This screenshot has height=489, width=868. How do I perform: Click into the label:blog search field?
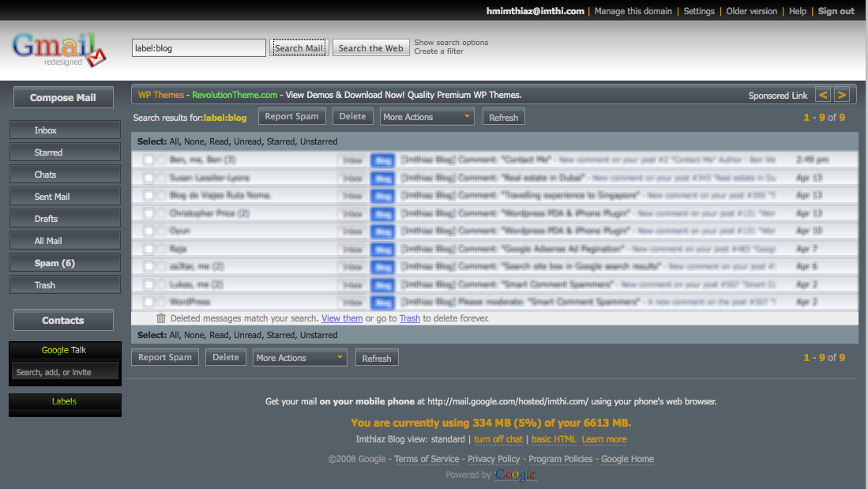coord(199,47)
